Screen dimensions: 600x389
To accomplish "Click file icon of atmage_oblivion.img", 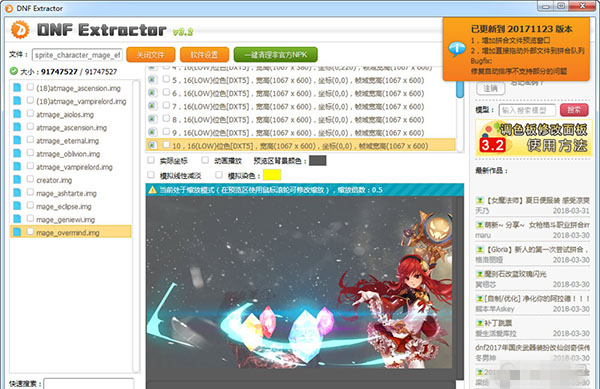I will point(17,153).
